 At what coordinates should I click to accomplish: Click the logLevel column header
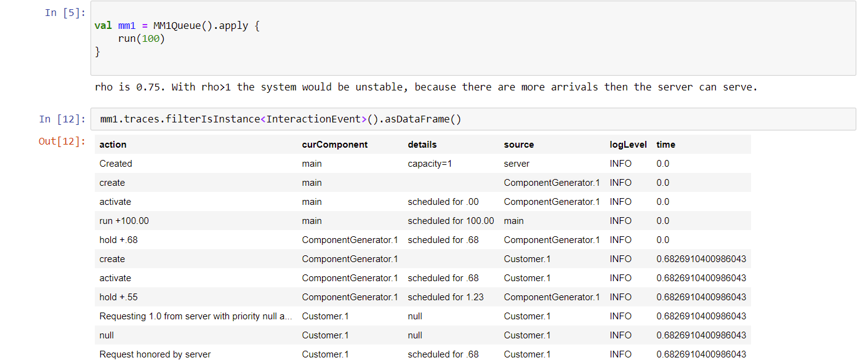click(x=628, y=145)
